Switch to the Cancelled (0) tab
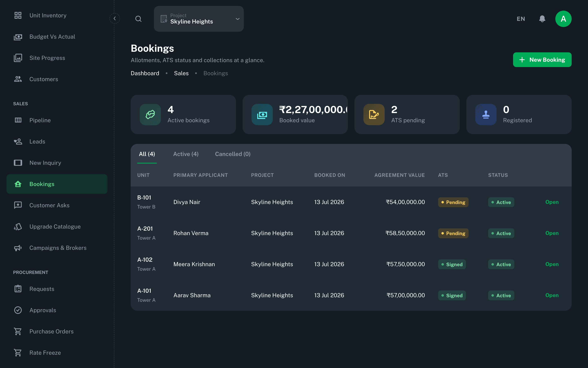This screenshot has height=368, width=588. pos(233,154)
